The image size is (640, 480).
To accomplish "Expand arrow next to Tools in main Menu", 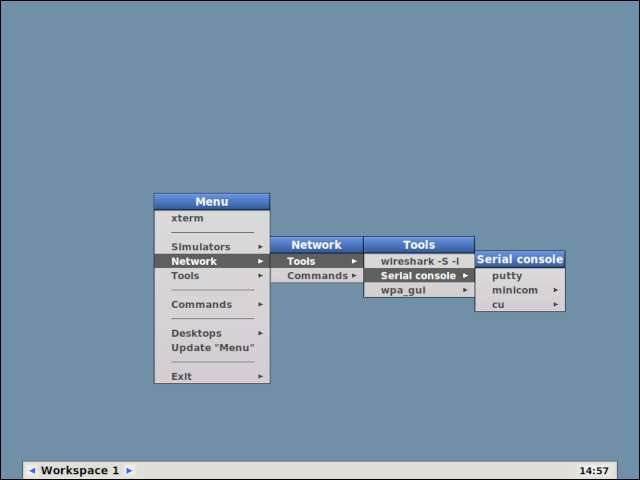I will coord(260,276).
